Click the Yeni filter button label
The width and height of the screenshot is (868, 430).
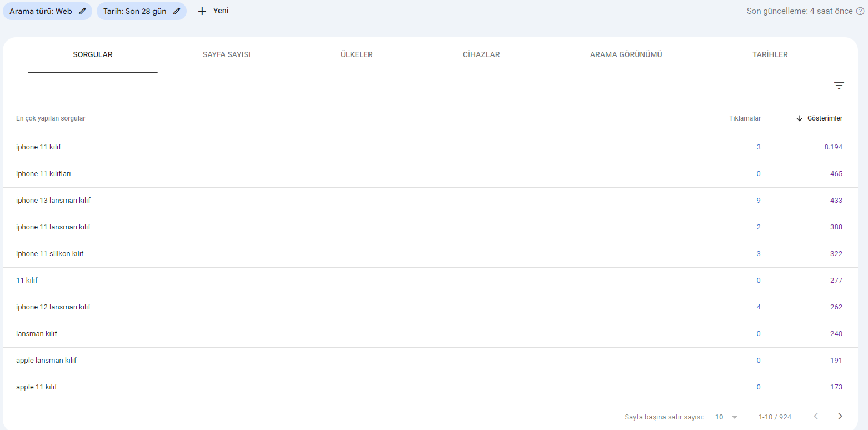pyautogui.click(x=221, y=11)
